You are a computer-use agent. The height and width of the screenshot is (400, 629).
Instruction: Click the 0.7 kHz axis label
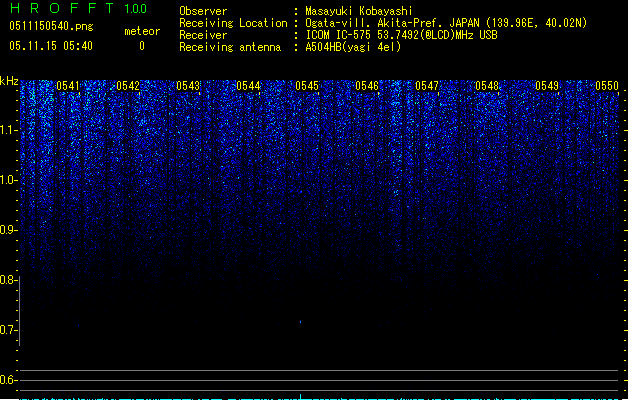point(9,330)
